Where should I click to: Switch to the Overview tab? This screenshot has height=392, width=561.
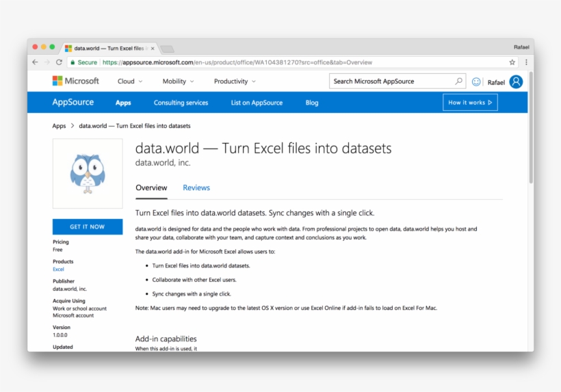point(151,187)
